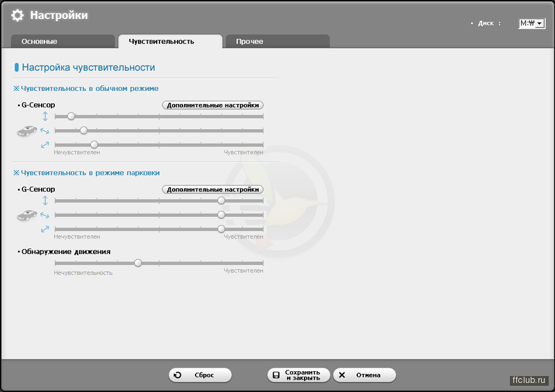Click the lateral axis arrow icon in parking mode
The height and width of the screenshot is (392, 555).
pyautogui.click(x=44, y=215)
